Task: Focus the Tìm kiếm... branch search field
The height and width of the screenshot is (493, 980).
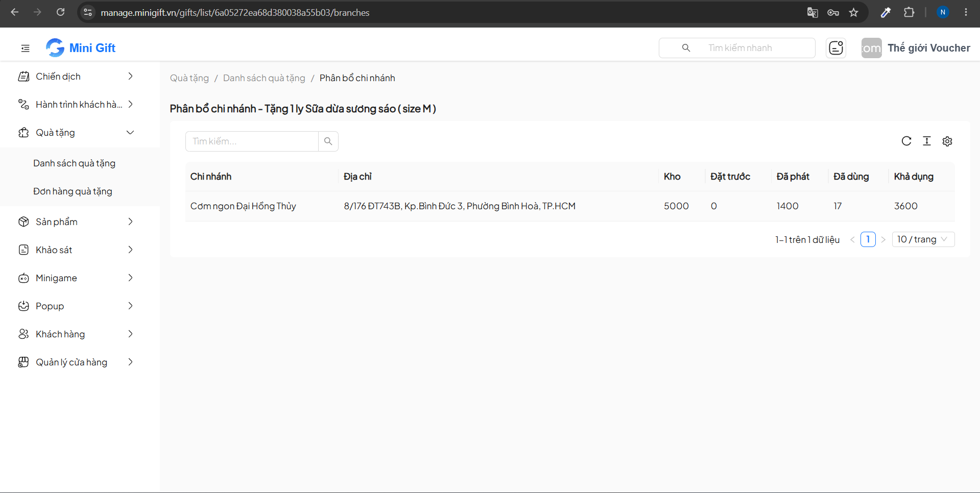Action: click(x=252, y=141)
